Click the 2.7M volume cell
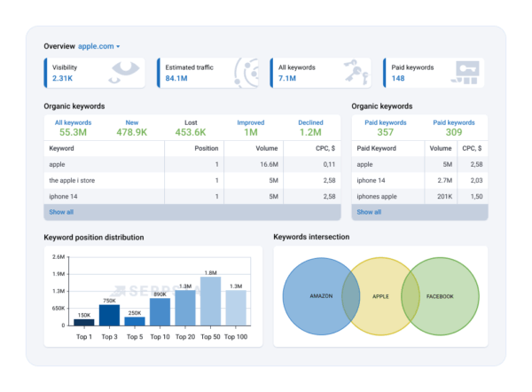This screenshot has height=392, width=532. pyautogui.click(x=444, y=181)
